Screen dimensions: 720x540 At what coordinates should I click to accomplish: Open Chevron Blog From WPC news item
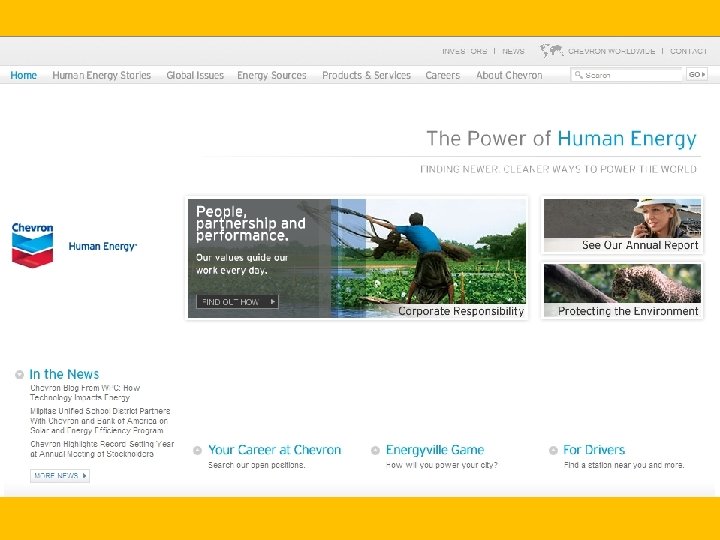[85, 393]
